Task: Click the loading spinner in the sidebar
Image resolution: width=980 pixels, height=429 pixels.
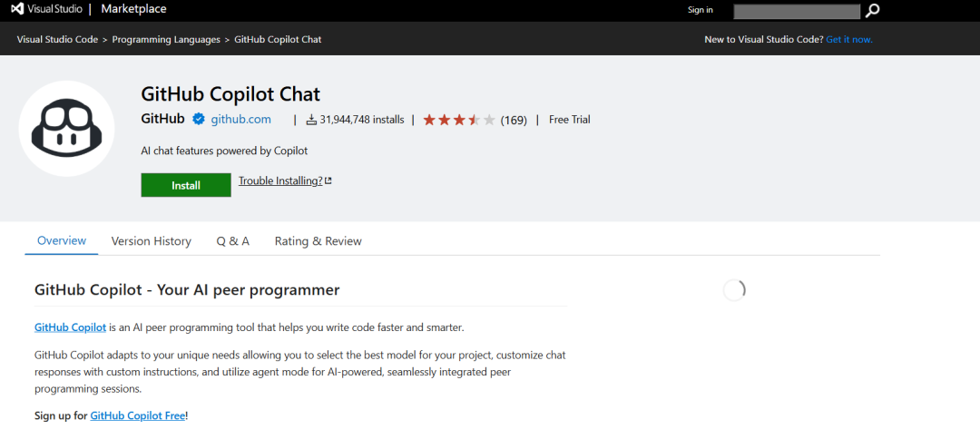Action: pyautogui.click(x=734, y=290)
